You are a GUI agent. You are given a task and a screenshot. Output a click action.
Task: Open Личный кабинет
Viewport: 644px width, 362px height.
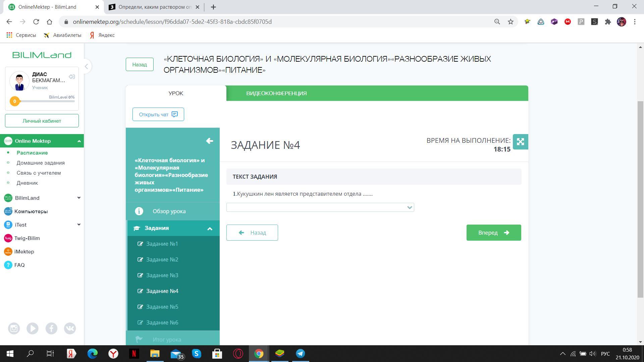click(x=42, y=121)
